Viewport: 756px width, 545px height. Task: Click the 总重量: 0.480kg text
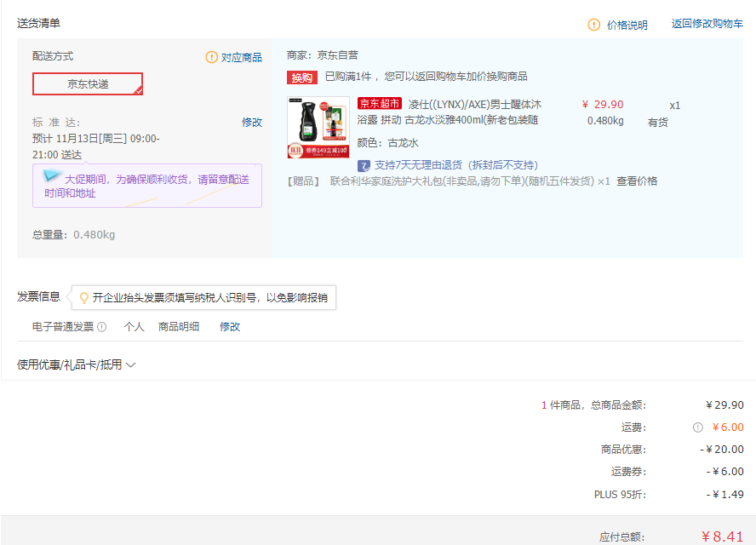click(x=74, y=235)
